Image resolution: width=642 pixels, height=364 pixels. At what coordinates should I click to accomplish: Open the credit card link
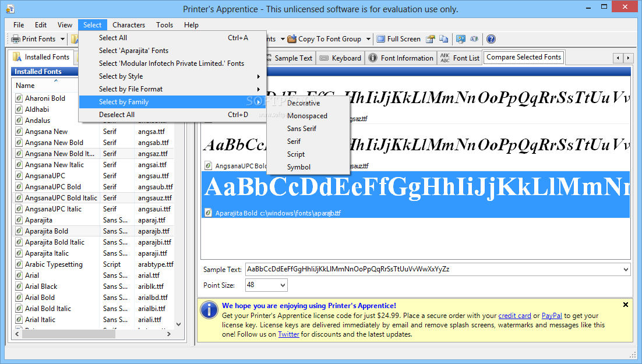(514, 316)
